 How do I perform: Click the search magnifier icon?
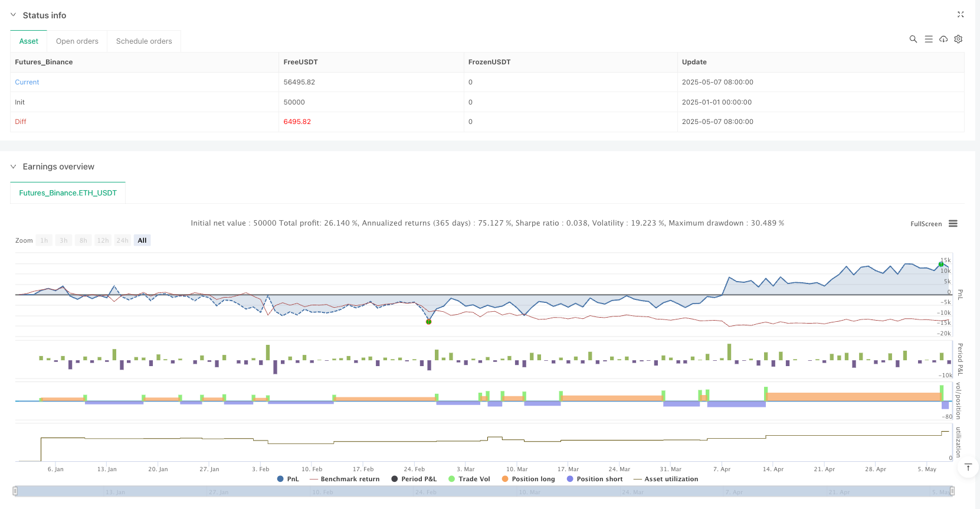coord(913,39)
